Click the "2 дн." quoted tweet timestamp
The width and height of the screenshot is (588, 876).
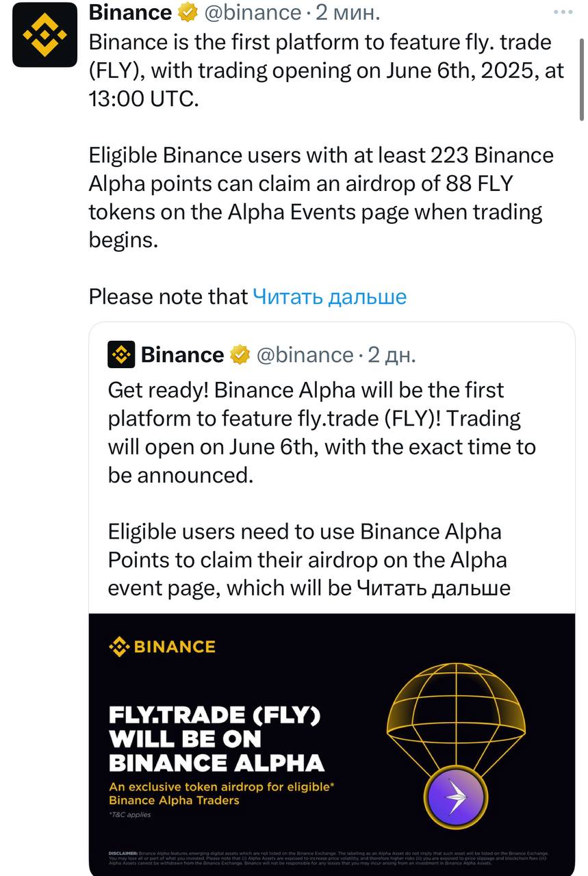(392, 355)
